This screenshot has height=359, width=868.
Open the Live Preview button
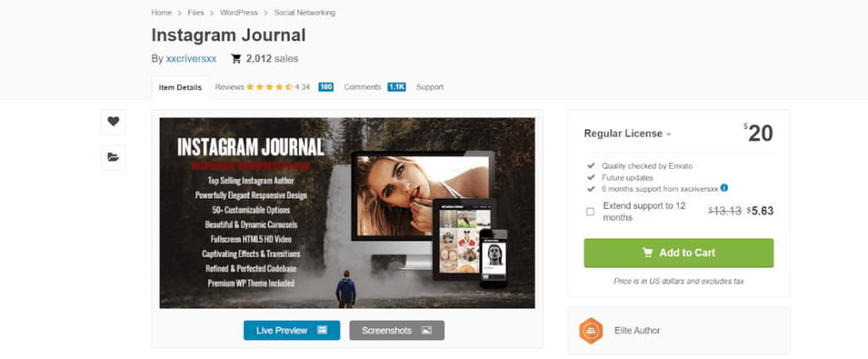coord(292,330)
